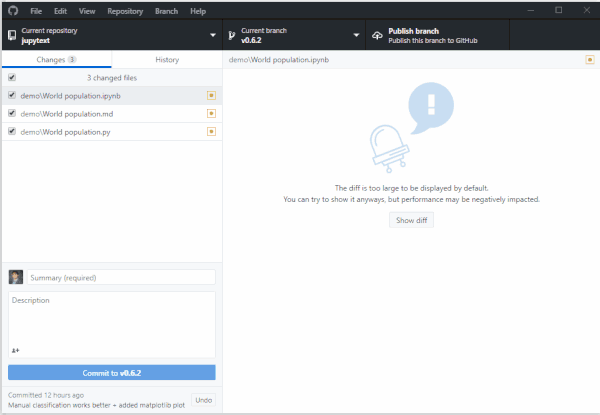Click the current repository icon
Viewport: 600px width, 415px height.
tap(12, 35)
